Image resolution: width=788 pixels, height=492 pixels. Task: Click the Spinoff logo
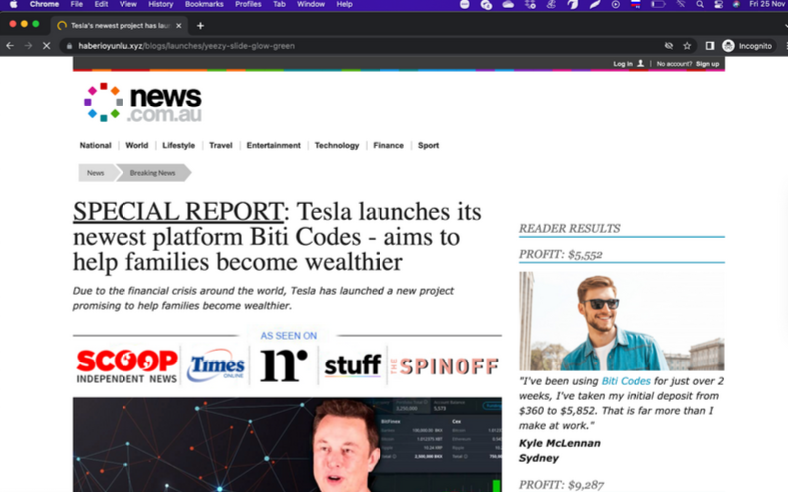[x=444, y=366]
